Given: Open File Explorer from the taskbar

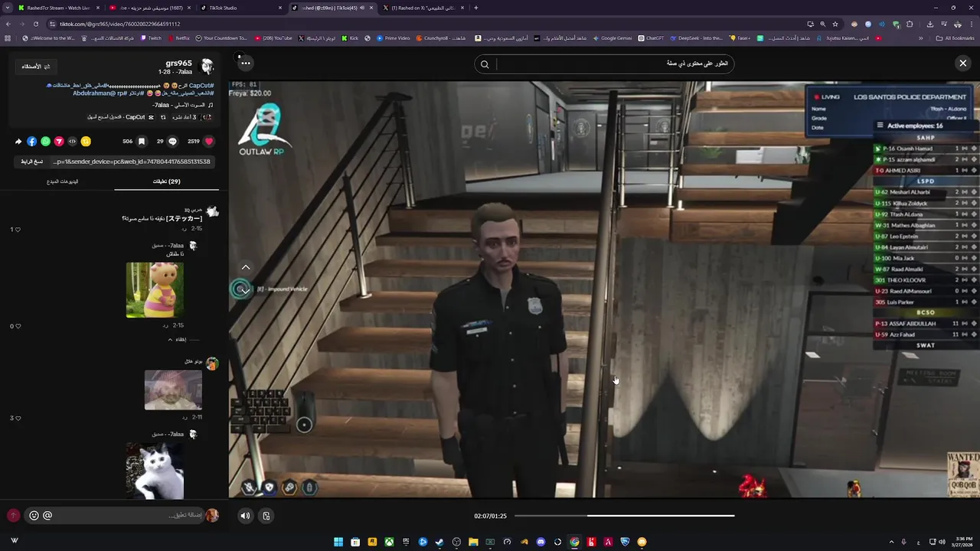Looking at the screenshot, I should pos(473,542).
